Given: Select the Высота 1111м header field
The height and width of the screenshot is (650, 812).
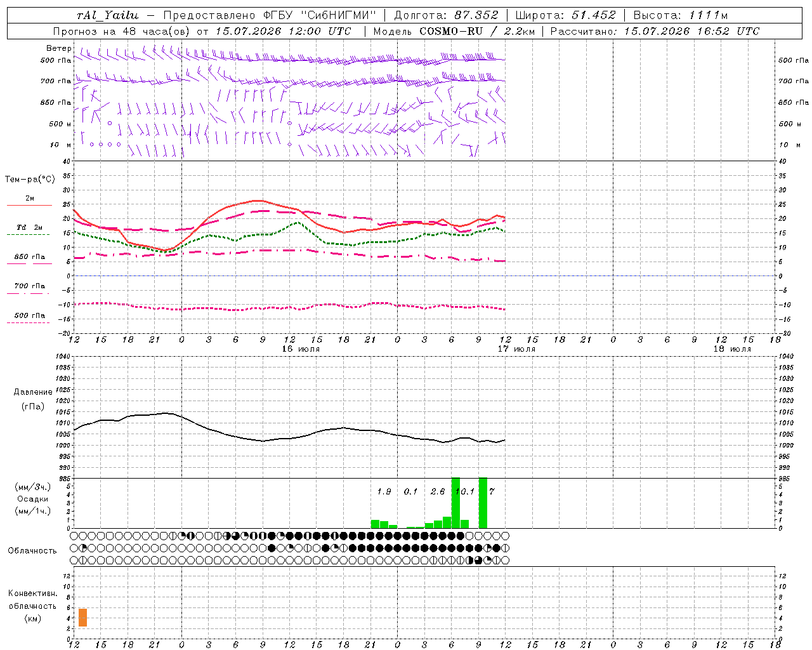Looking at the screenshot, I should point(680,15).
